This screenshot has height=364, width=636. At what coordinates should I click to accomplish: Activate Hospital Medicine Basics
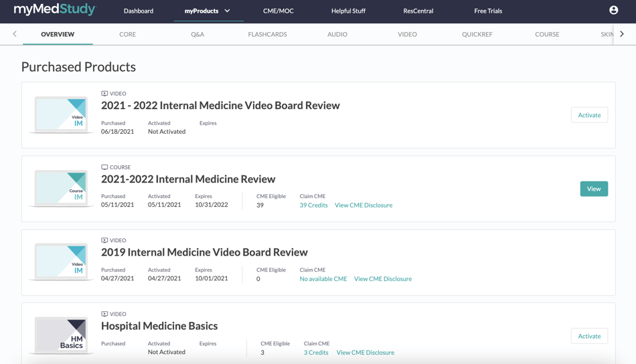tap(589, 336)
